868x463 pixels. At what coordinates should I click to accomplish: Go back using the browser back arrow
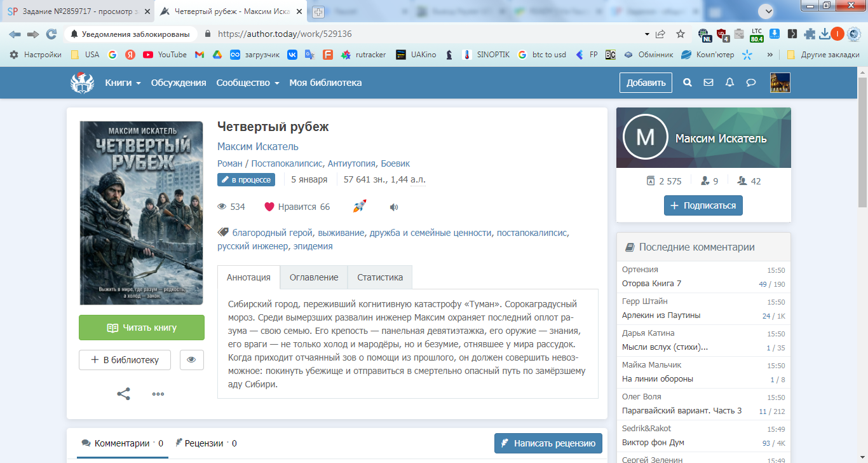point(15,34)
